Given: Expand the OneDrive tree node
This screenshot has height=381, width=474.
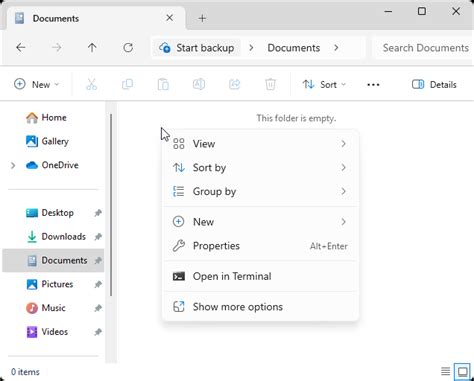Looking at the screenshot, I should (x=13, y=165).
